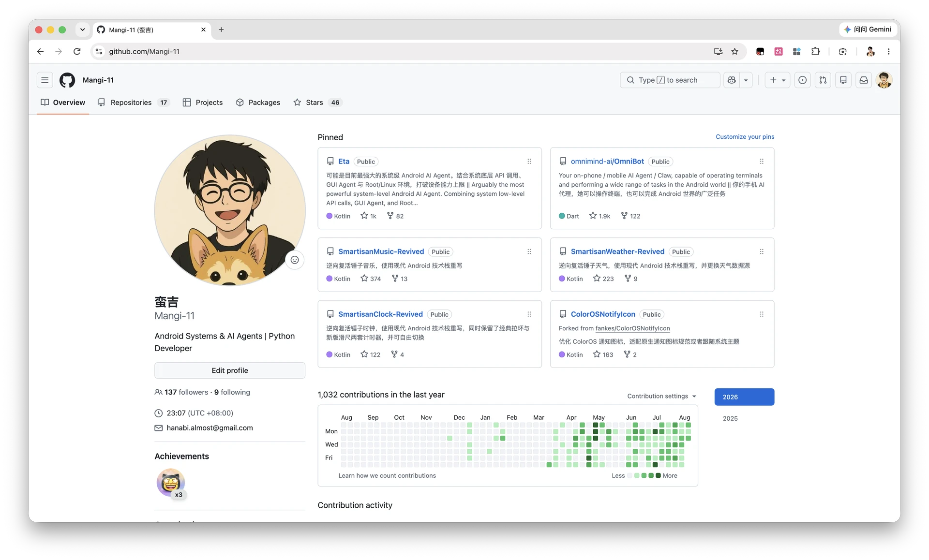
Task: Open SmartisanClock-Revived repository
Action: click(x=380, y=314)
